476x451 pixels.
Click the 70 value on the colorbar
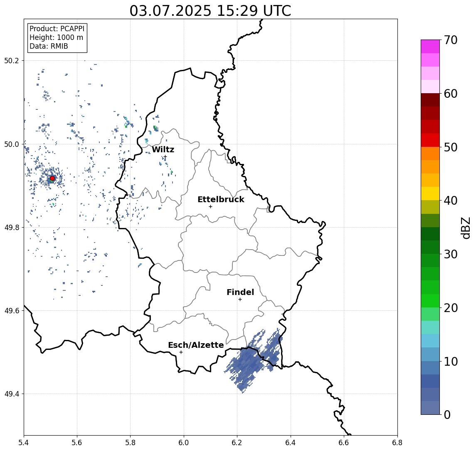[451, 40]
